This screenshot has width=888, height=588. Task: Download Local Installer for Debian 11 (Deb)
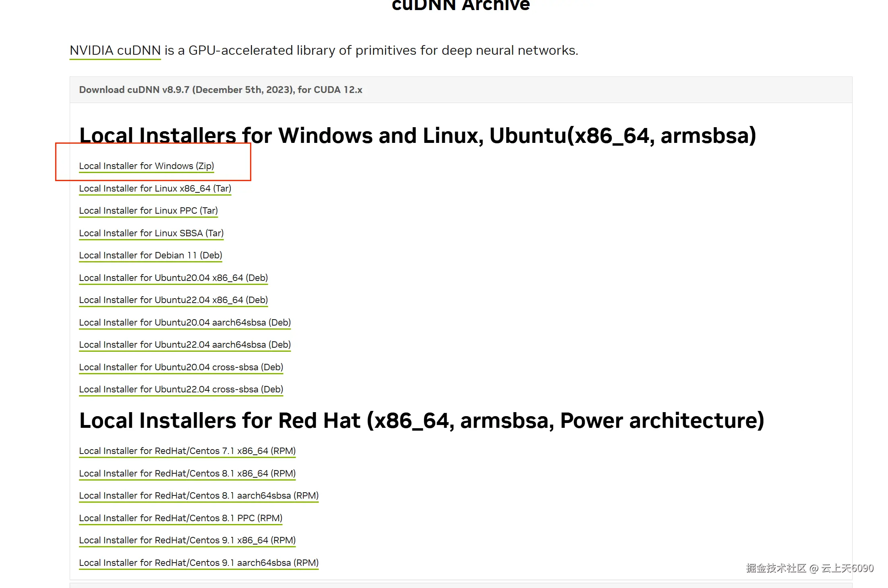click(151, 256)
